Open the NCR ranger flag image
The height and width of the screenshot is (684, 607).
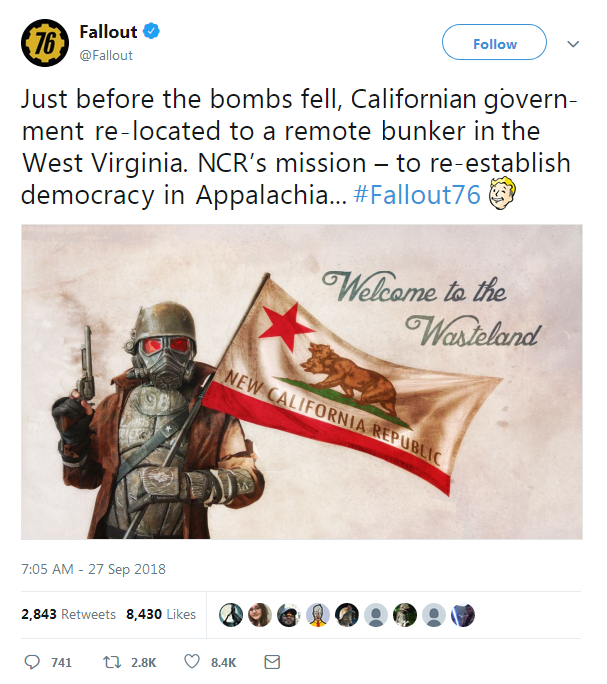[x=302, y=382]
